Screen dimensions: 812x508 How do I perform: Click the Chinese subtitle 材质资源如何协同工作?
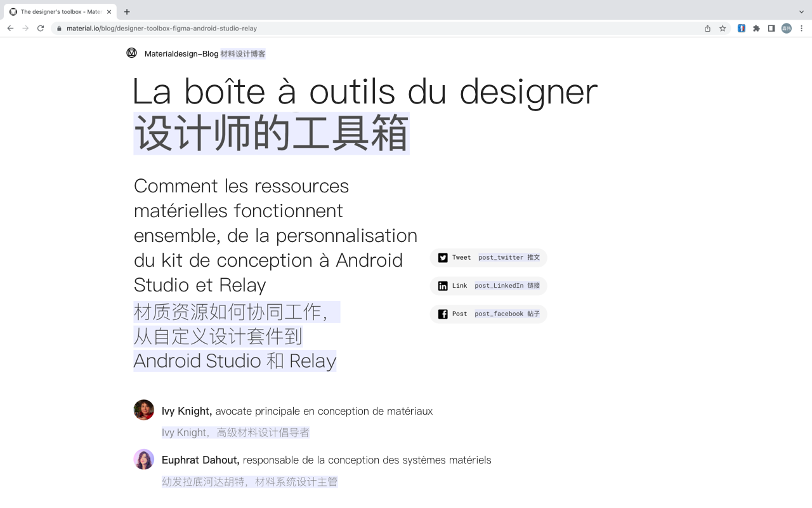(x=237, y=312)
